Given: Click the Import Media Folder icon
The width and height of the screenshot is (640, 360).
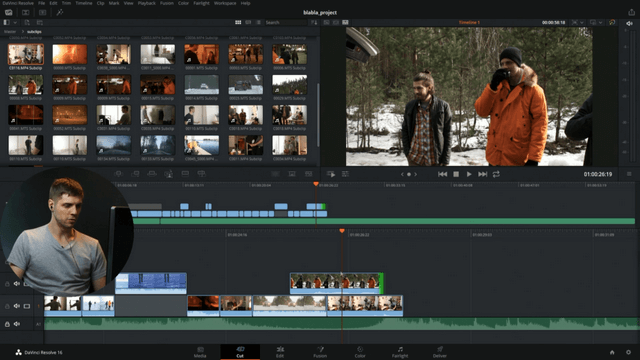Looking at the screenshot, I should click(40, 22).
